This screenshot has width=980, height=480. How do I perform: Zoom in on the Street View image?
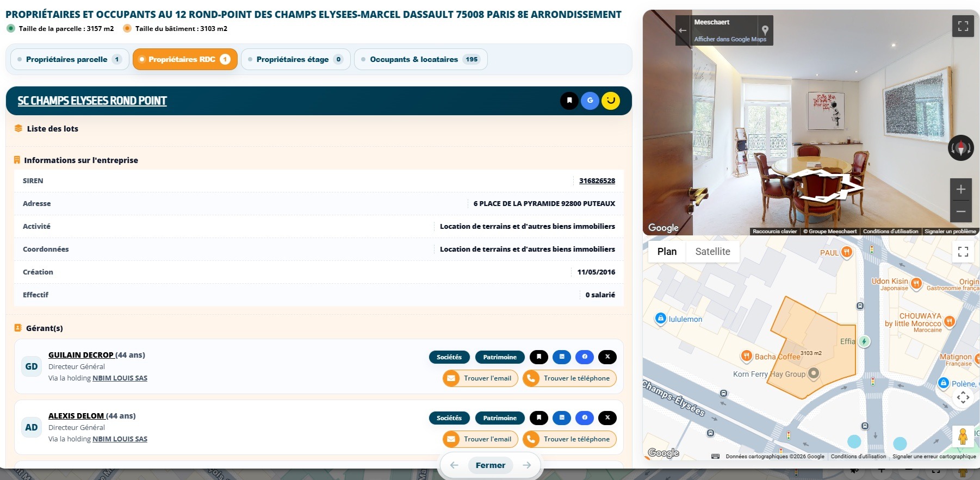click(x=961, y=189)
